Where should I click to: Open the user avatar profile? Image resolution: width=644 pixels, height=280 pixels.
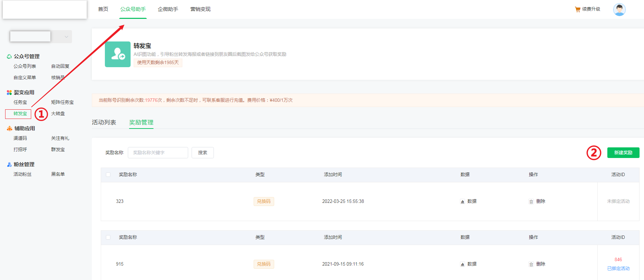pyautogui.click(x=619, y=10)
